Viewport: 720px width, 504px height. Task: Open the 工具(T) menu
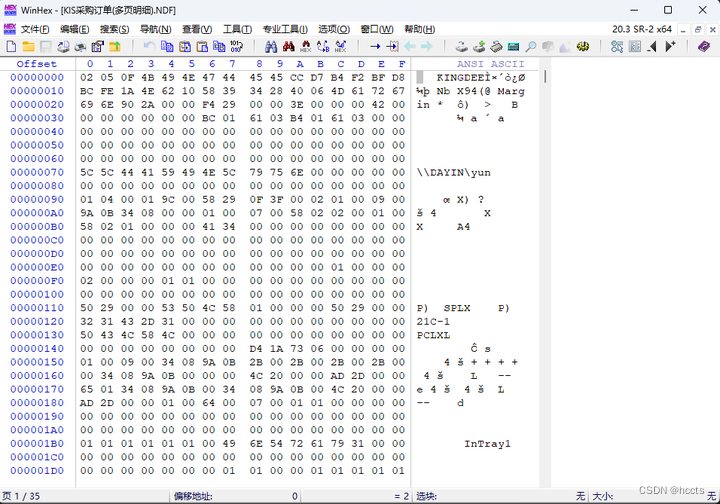point(237,29)
